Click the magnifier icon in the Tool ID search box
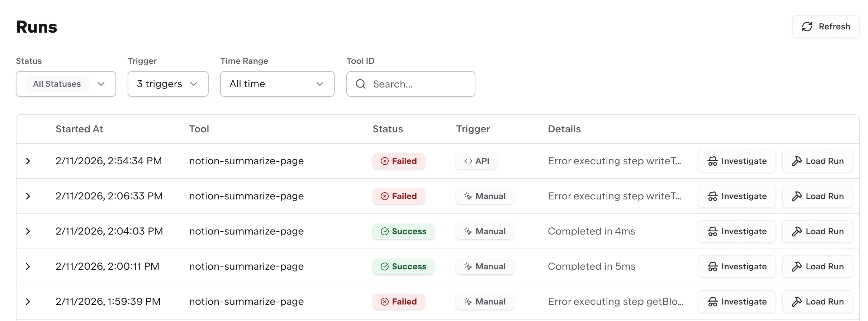868x321 pixels. click(x=361, y=84)
